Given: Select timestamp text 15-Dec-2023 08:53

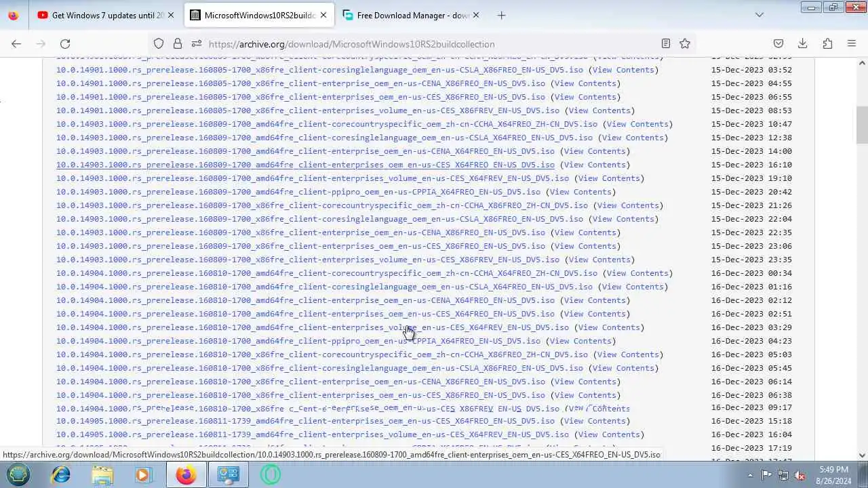Looking at the screenshot, I should 751,110.
